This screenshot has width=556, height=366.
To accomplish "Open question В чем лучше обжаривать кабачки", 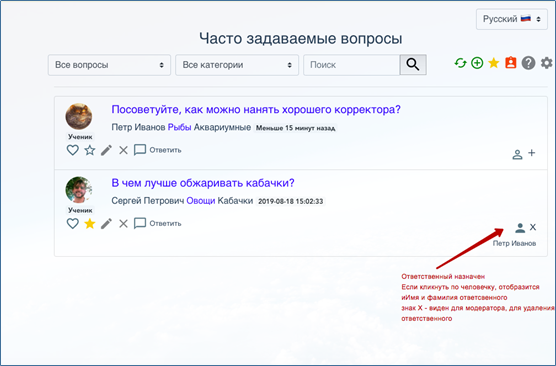I will pyautogui.click(x=203, y=183).
